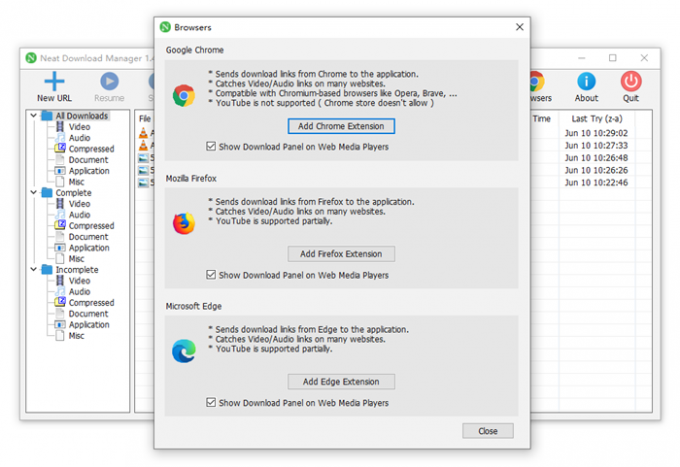This screenshot has height=467, width=680.
Task: Select Document under All Downloads
Action: (88, 160)
